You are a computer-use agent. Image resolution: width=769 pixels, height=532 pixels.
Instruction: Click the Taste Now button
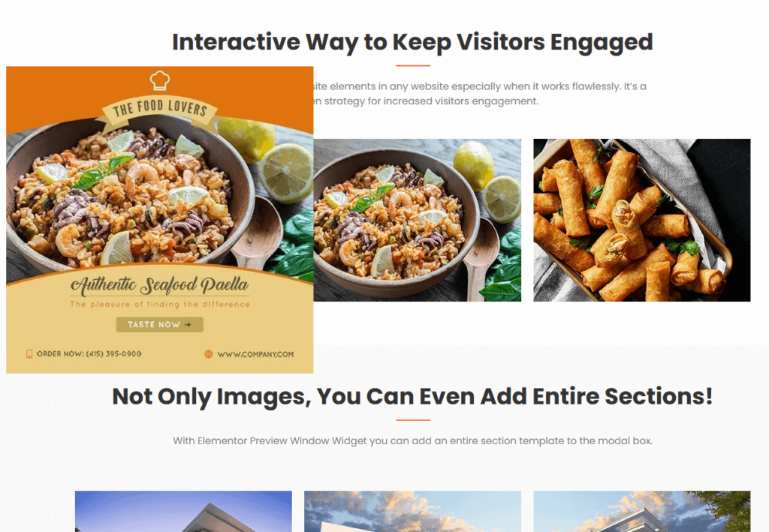(160, 324)
